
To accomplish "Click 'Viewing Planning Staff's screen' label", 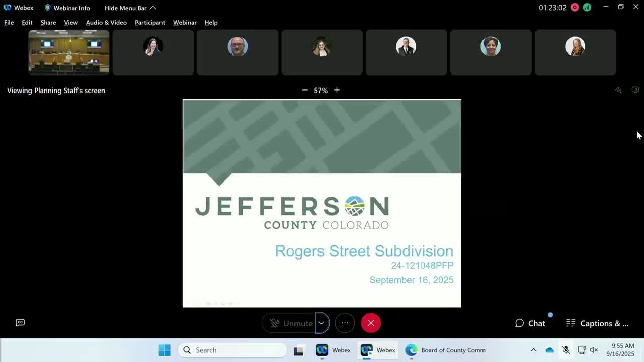I will pos(56,90).
